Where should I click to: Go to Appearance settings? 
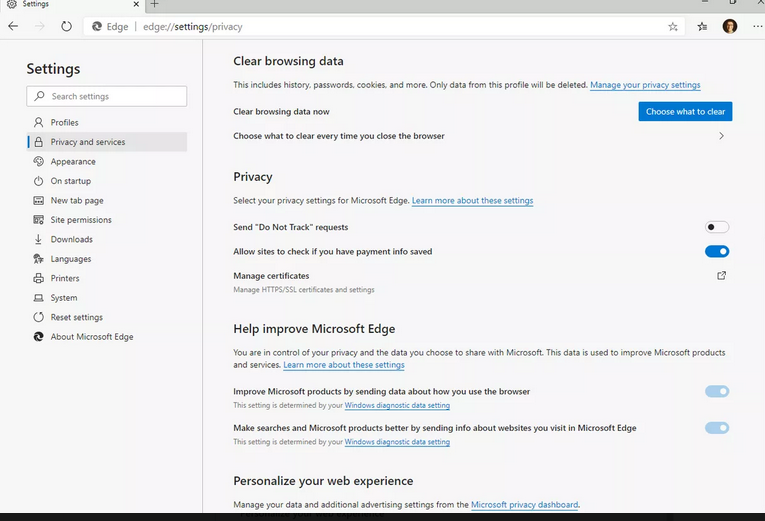[107, 161]
